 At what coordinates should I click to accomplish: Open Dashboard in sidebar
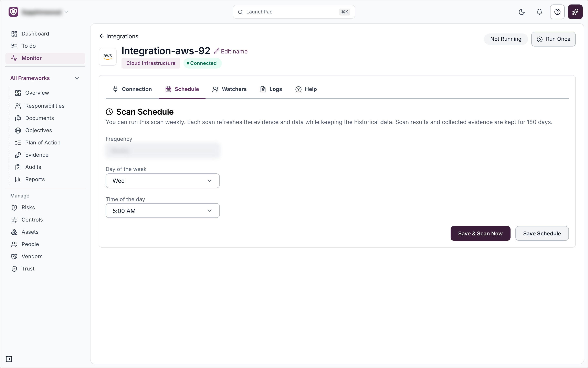coord(45,34)
